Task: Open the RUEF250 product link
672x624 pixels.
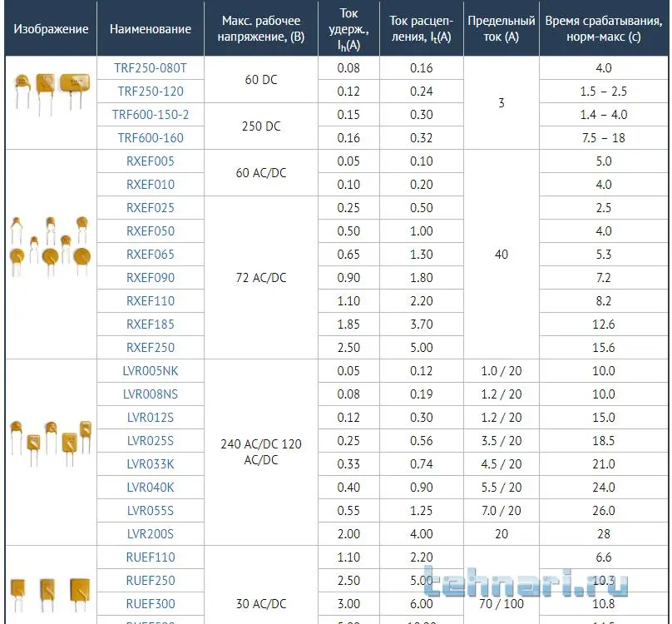Action: point(151,581)
